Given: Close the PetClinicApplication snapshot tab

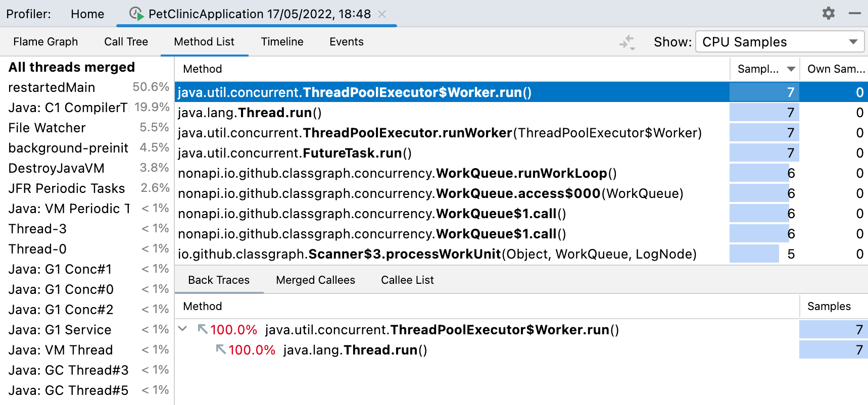Looking at the screenshot, I should click(382, 14).
